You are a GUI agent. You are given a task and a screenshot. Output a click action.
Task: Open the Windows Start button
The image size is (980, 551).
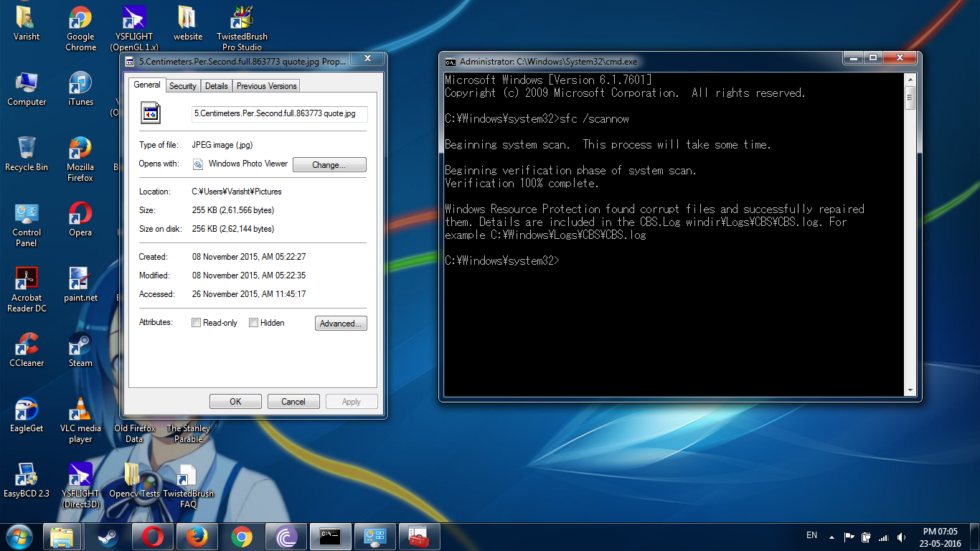(19, 537)
